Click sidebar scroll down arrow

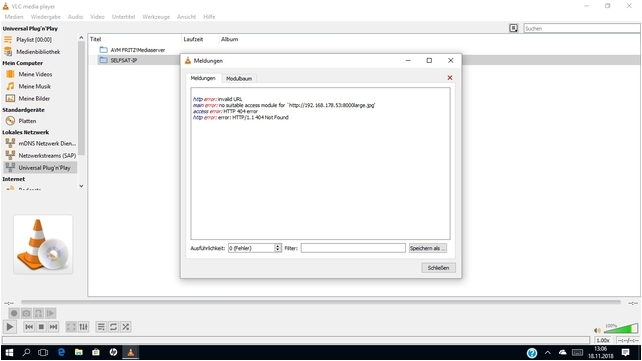click(81, 186)
